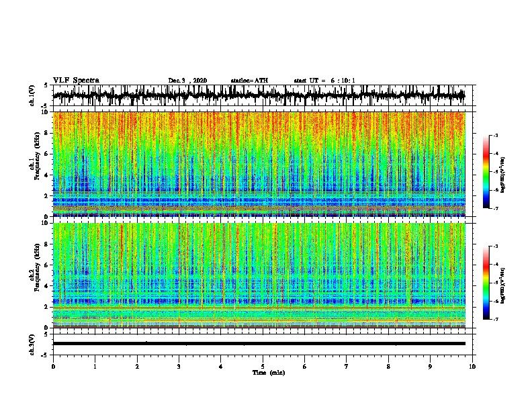Screen dimensions: 532x411
Task: Click the "-7" label on ch.2 colorbar
Action: coord(496,319)
